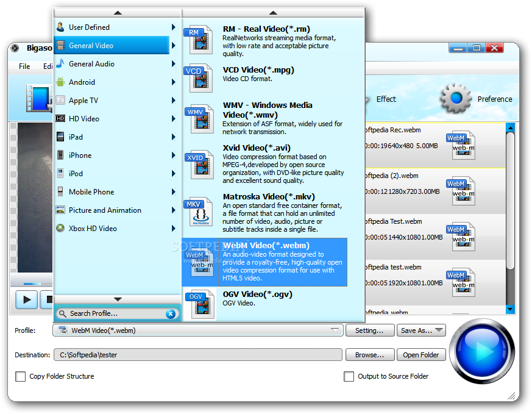Click the RM Real Video format icon

199,40
